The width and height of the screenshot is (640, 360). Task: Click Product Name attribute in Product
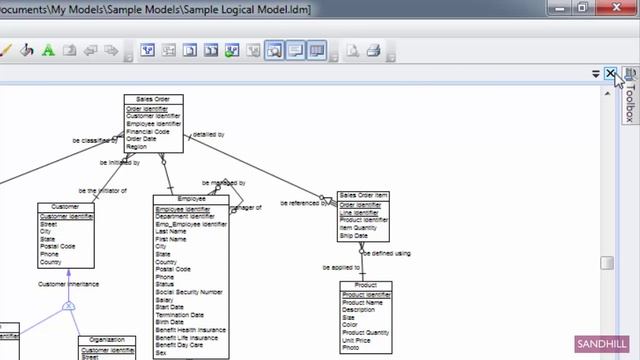[x=362, y=302]
